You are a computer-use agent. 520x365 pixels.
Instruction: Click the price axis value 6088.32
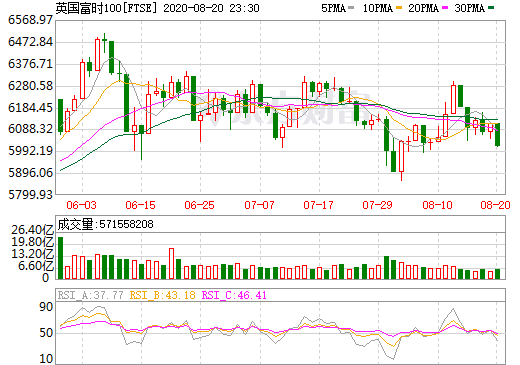(x=30, y=129)
